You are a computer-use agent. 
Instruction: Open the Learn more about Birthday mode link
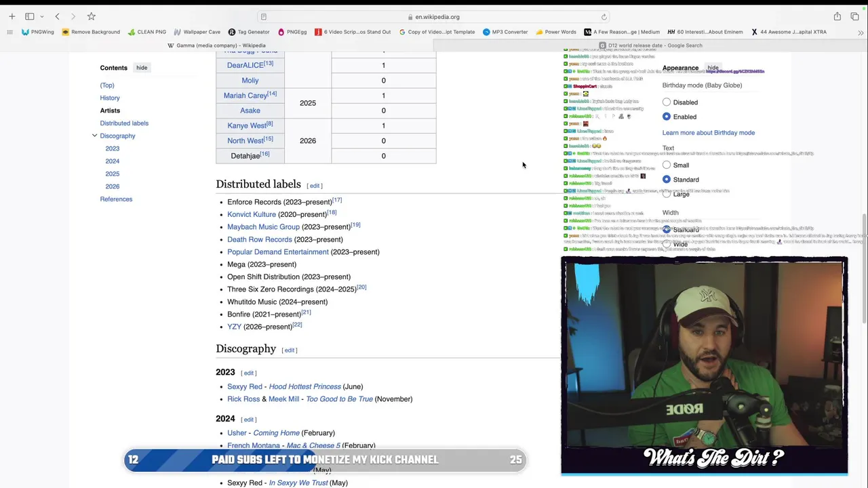[x=709, y=133]
